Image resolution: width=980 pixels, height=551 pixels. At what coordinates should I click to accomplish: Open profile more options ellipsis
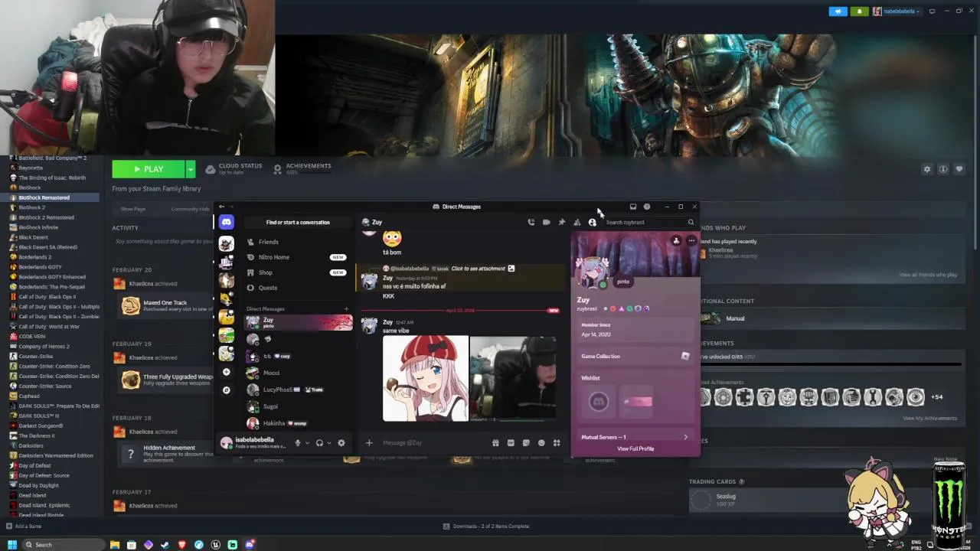pos(691,241)
